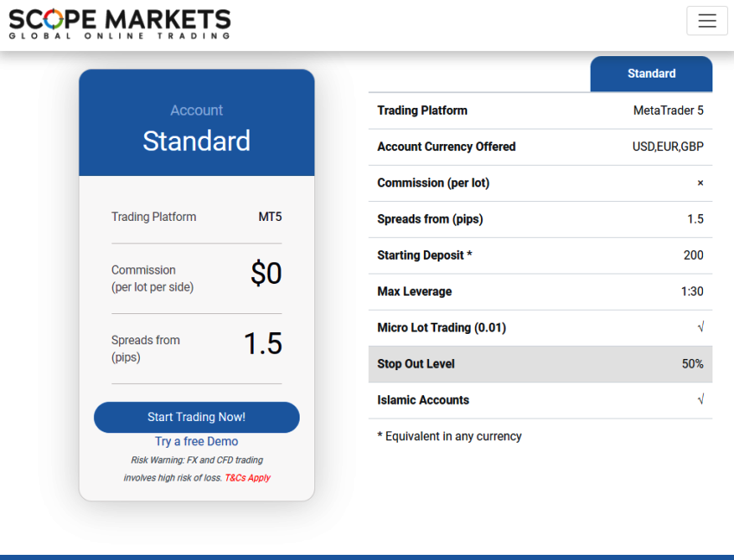Click the Trading Platform table row
The image size is (734, 560).
(541, 110)
